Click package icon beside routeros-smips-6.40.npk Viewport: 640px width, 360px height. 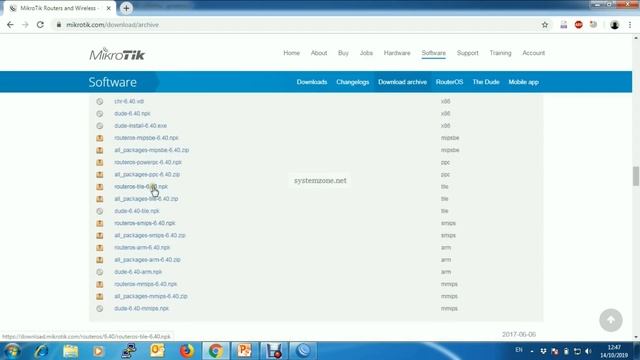pos(100,223)
